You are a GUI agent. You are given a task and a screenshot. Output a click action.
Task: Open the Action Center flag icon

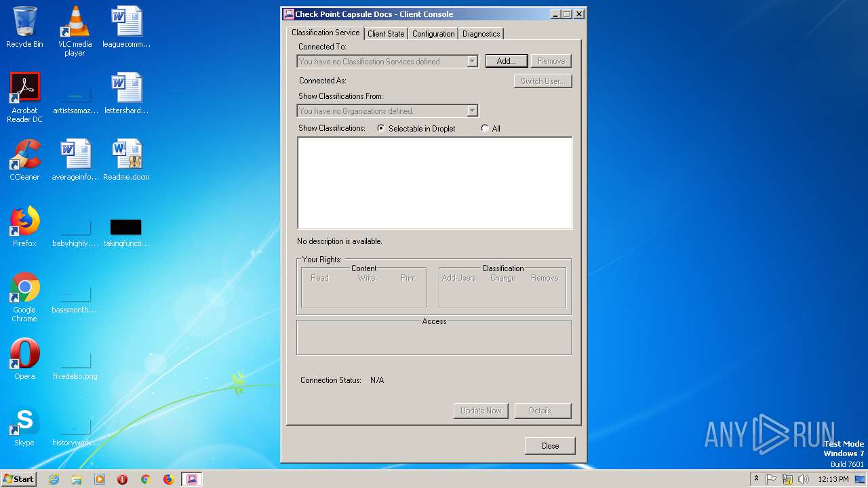(x=771, y=479)
